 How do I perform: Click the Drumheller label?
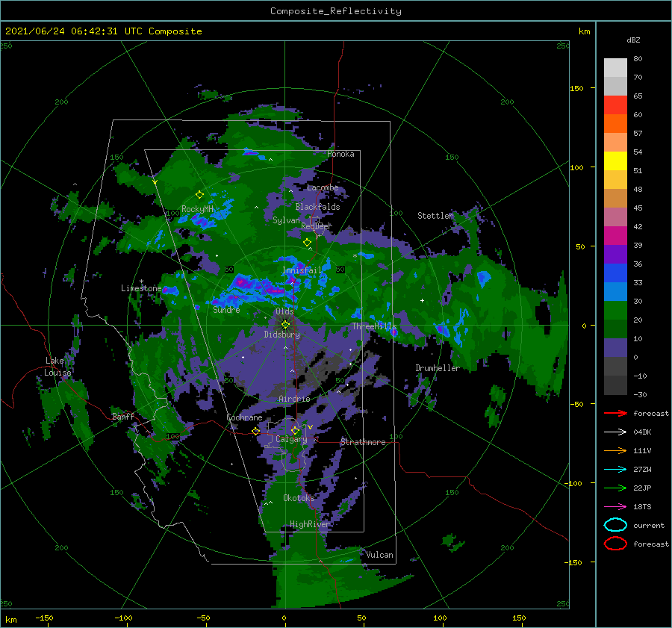point(438,368)
